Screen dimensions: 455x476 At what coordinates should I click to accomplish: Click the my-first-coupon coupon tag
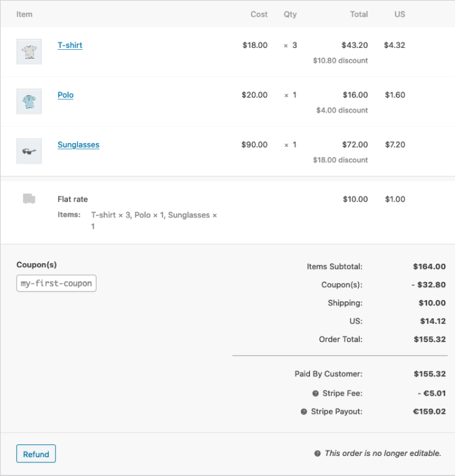pyautogui.click(x=56, y=283)
